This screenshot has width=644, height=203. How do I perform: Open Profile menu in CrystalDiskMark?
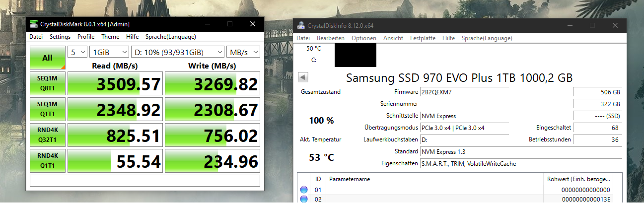(x=86, y=37)
